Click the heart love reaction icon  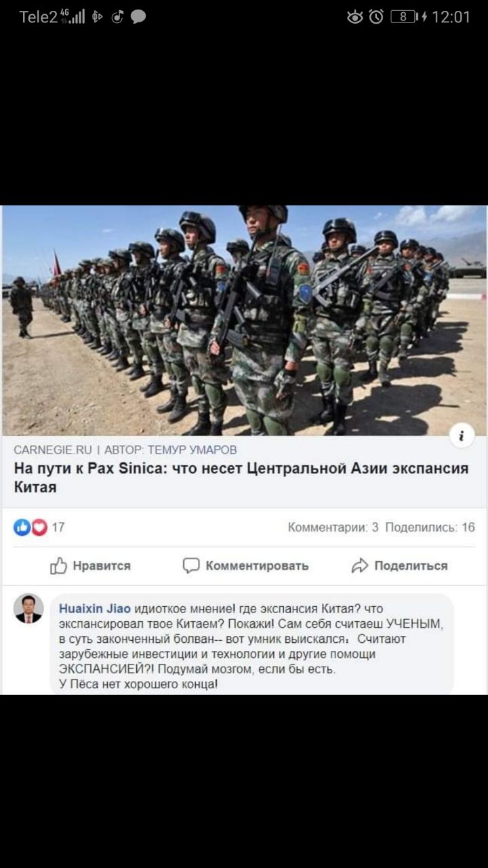[39, 527]
